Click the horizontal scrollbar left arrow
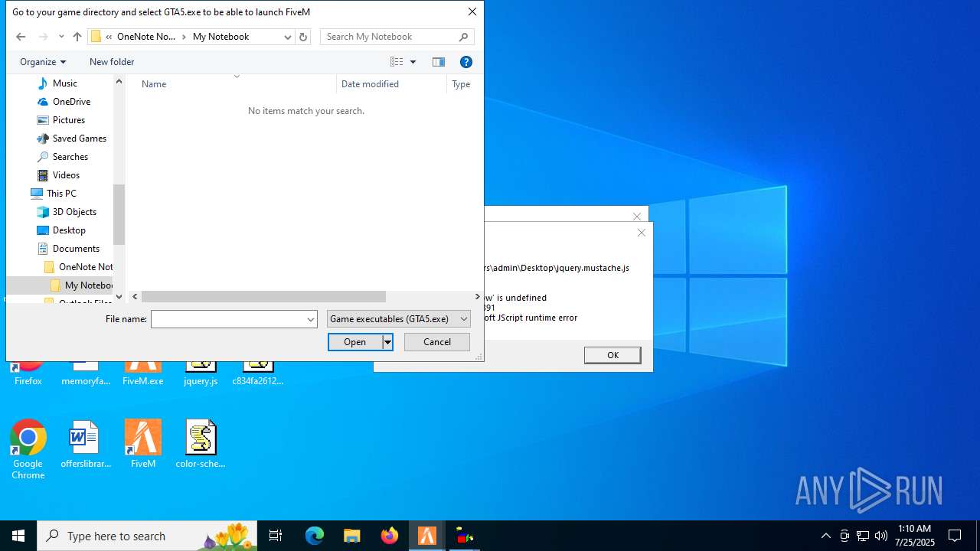The height and width of the screenshot is (551, 980). [x=136, y=297]
